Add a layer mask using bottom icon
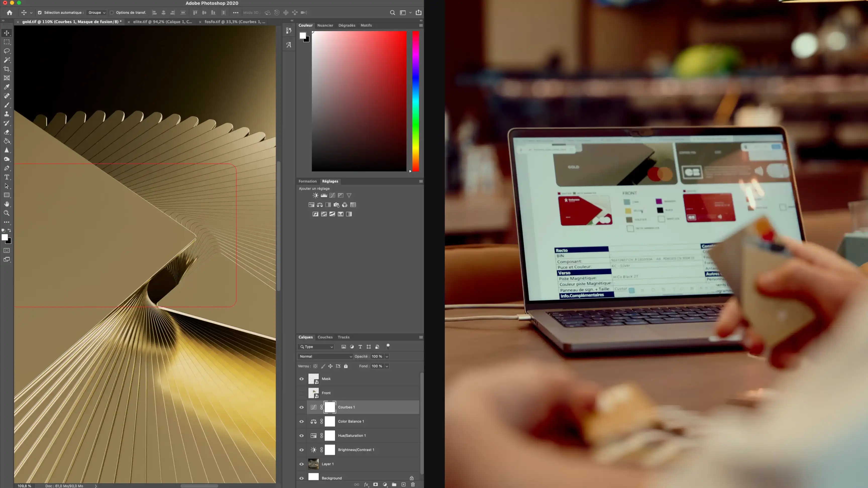 click(x=375, y=484)
